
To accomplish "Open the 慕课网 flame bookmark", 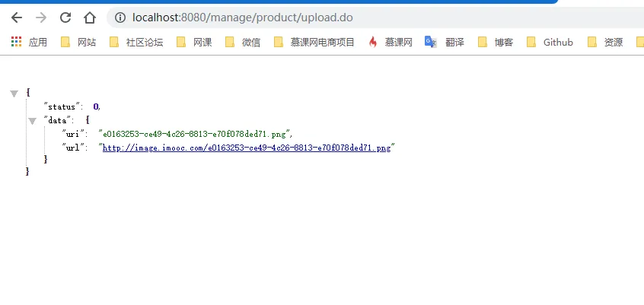I will 391,42.
